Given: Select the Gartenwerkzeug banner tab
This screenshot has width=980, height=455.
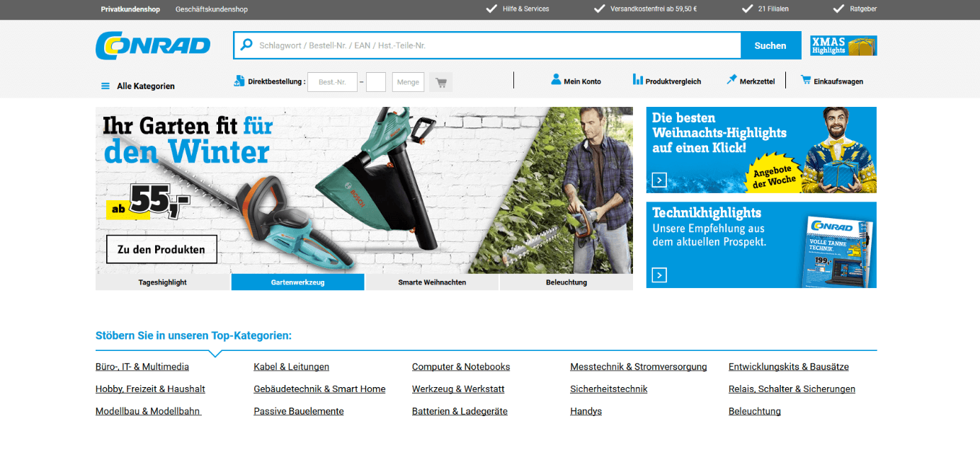Looking at the screenshot, I should click(x=297, y=282).
